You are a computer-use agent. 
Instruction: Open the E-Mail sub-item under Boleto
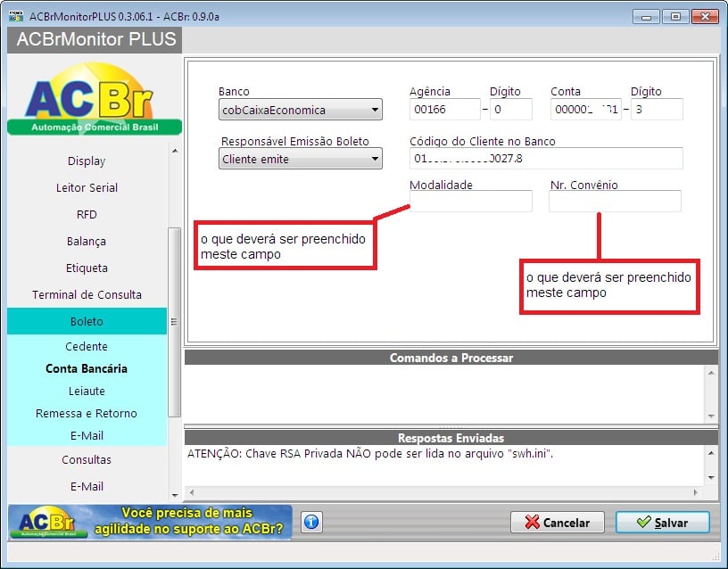point(87,435)
